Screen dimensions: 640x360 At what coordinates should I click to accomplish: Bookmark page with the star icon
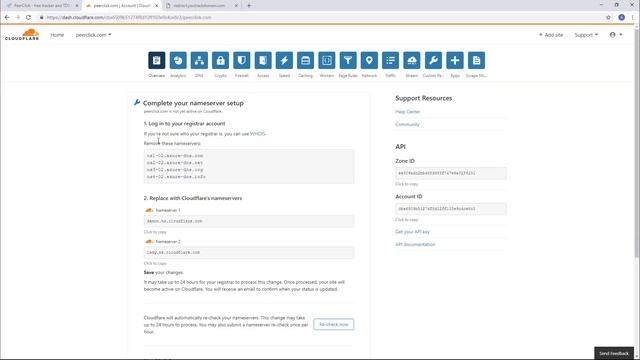tap(608, 17)
